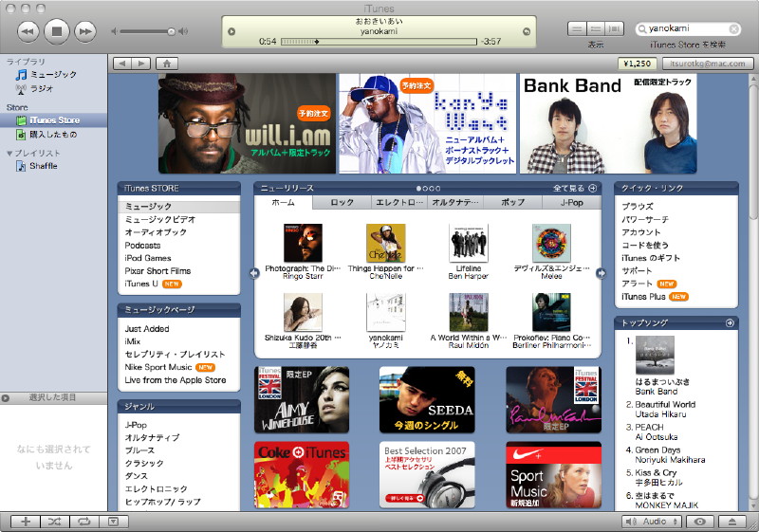This screenshot has height=532, width=759.
Task: Switch to the J-Pop tab
Action: click(x=572, y=203)
